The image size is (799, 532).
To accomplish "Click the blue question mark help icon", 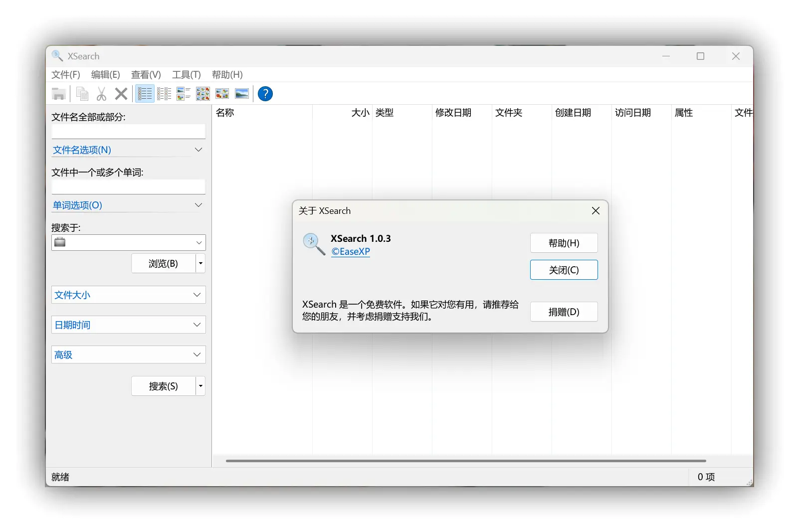I will click(x=265, y=94).
